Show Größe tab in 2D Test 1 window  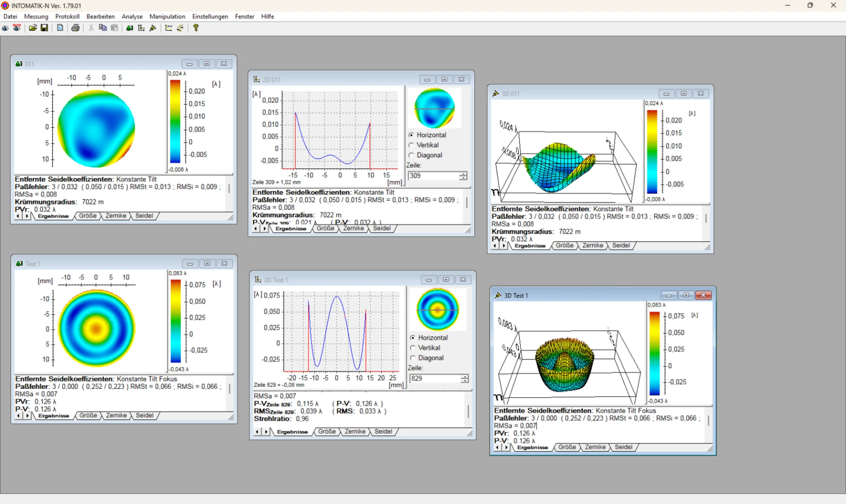point(327,431)
